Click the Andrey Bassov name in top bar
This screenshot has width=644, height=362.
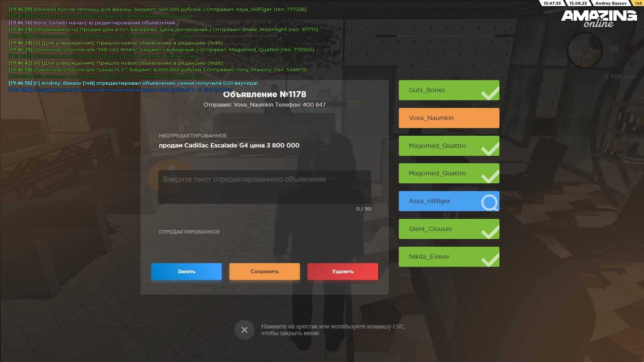611,3
